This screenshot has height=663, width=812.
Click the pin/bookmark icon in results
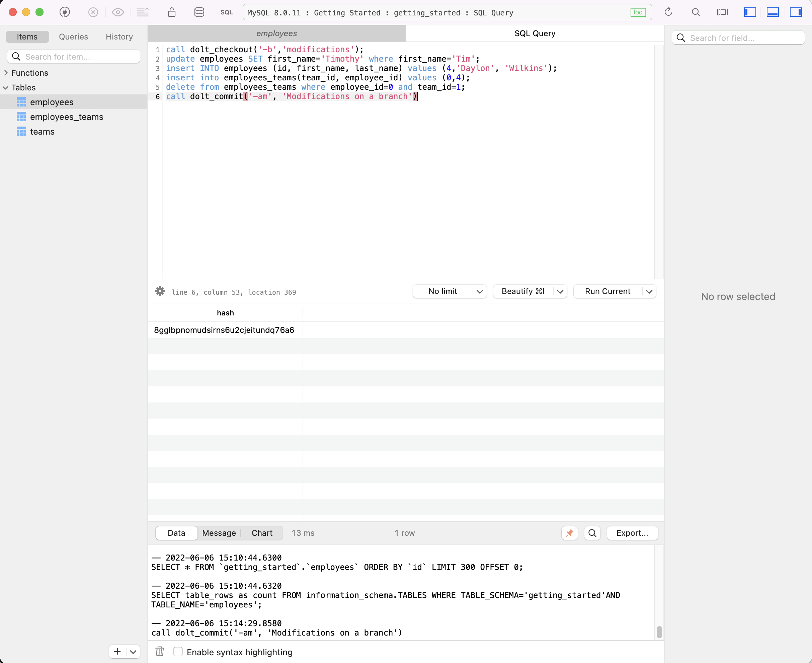coord(570,533)
